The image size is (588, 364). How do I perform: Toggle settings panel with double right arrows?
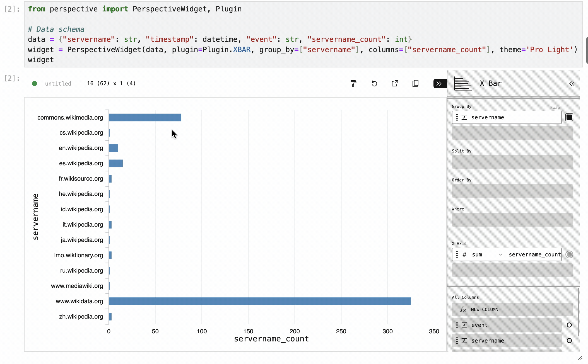439,84
